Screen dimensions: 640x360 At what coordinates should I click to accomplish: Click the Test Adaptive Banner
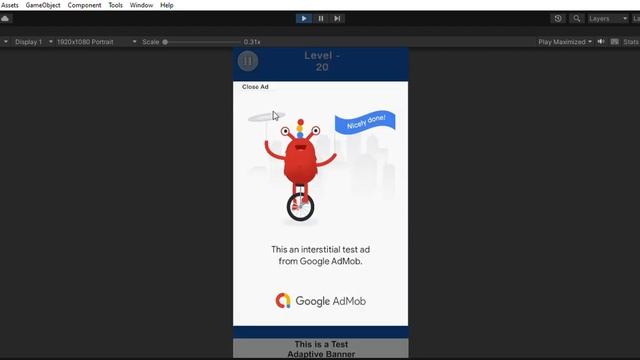pyautogui.click(x=320, y=349)
